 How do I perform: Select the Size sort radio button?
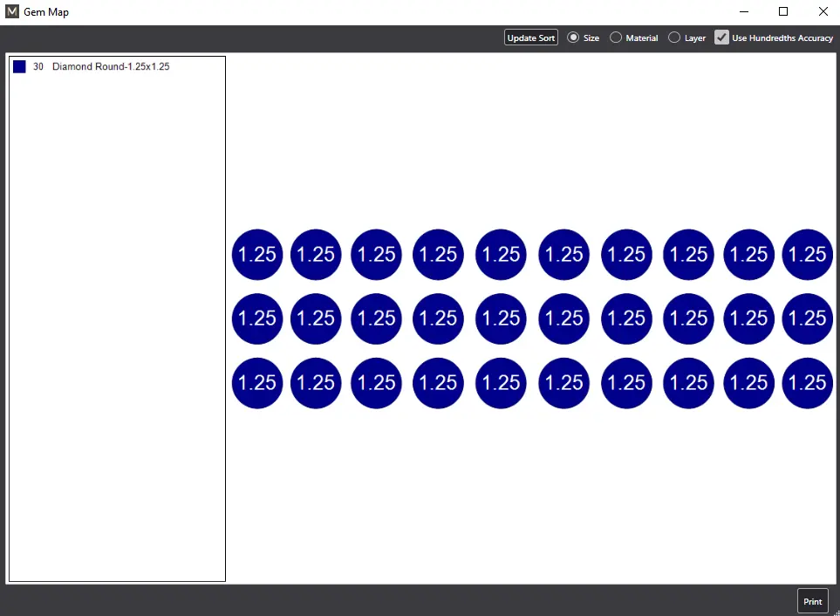(573, 38)
